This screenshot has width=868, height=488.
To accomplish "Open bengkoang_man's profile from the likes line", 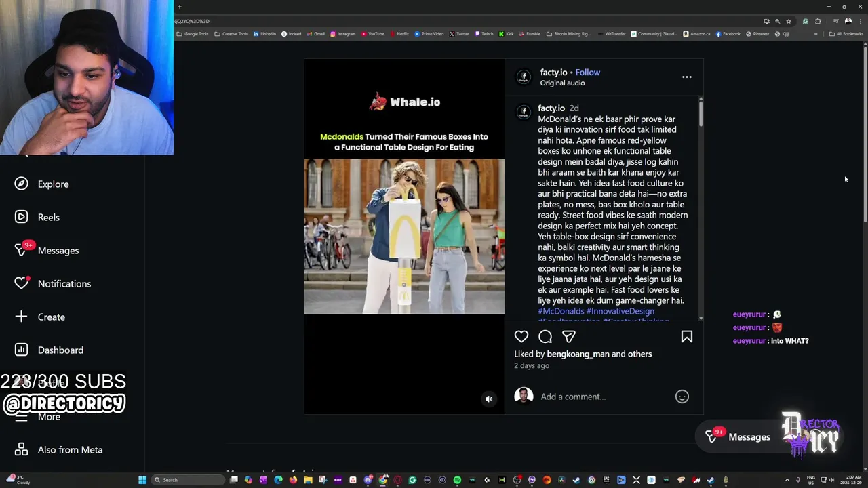I will pos(578,354).
